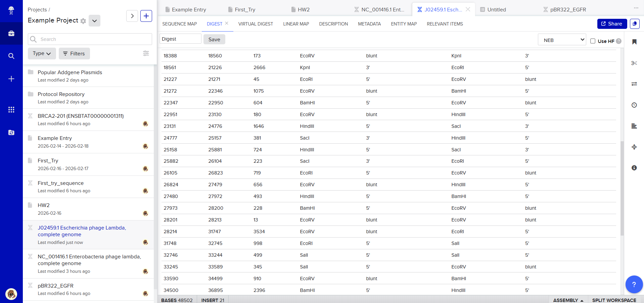Expand the Example Project chevron menu

pyautogui.click(x=94, y=21)
